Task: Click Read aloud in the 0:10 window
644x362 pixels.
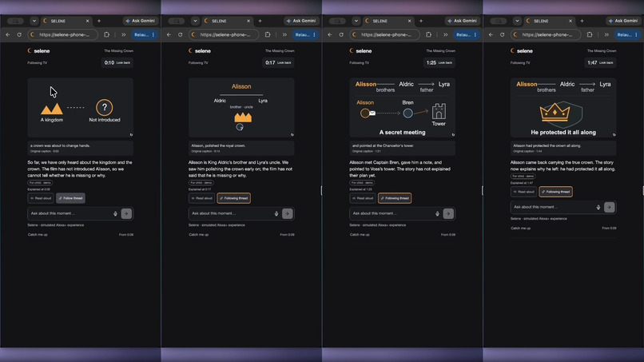Action: tap(41, 198)
